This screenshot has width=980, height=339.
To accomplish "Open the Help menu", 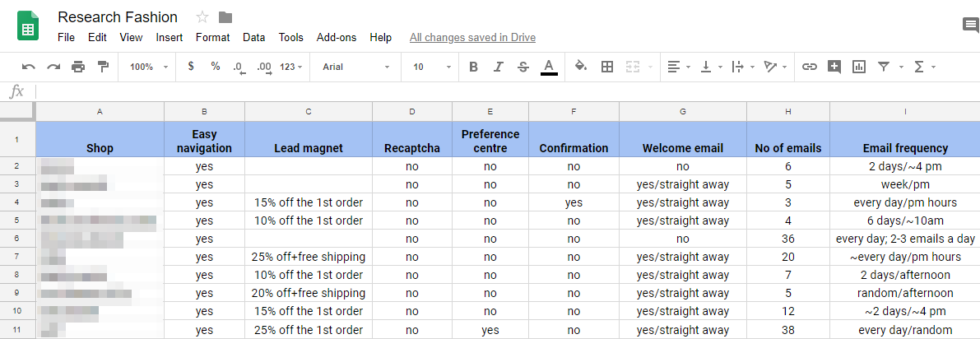I will point(381,38).
